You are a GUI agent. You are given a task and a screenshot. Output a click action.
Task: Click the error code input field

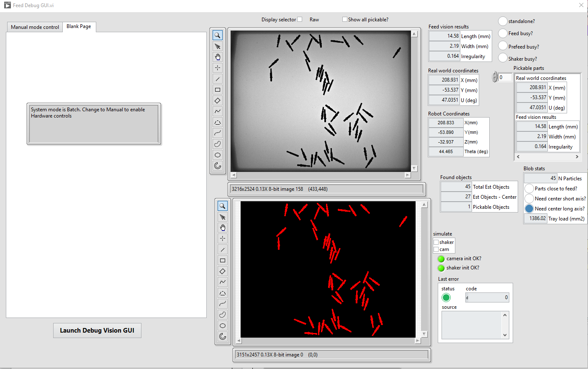[x=487, y=297]
